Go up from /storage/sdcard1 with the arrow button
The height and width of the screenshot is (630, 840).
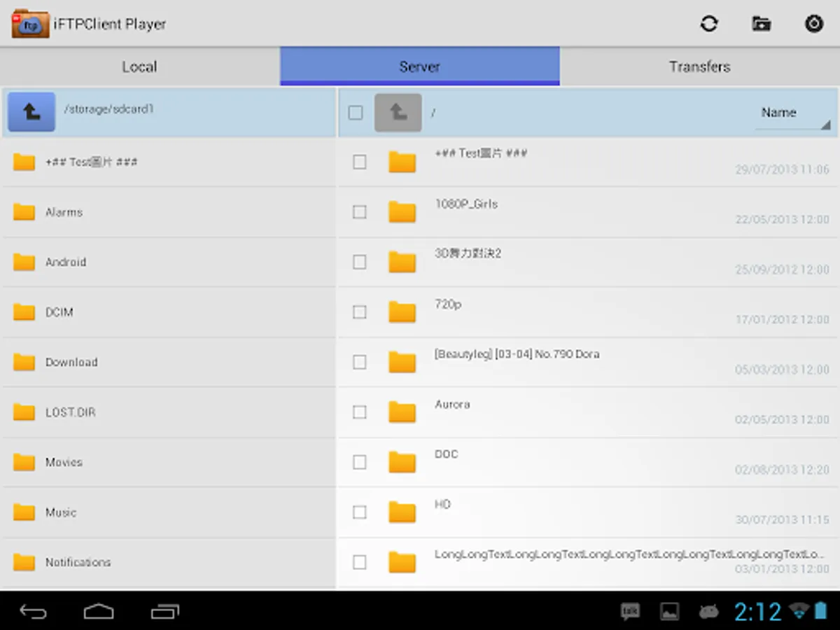click(x=31, y=111)
